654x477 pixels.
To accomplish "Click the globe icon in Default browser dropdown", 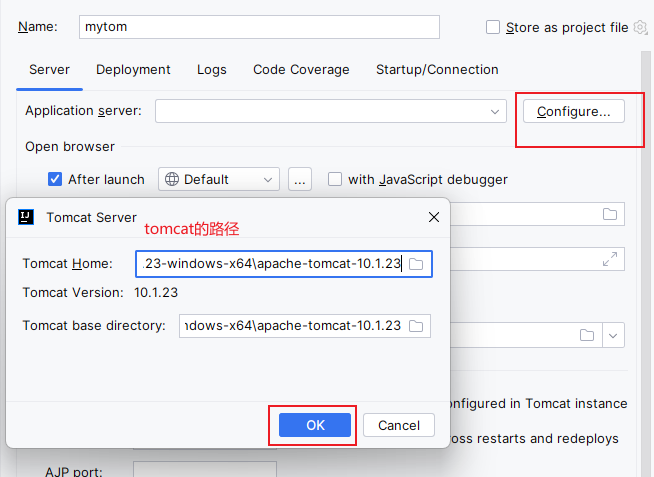I will pos(172,179).
